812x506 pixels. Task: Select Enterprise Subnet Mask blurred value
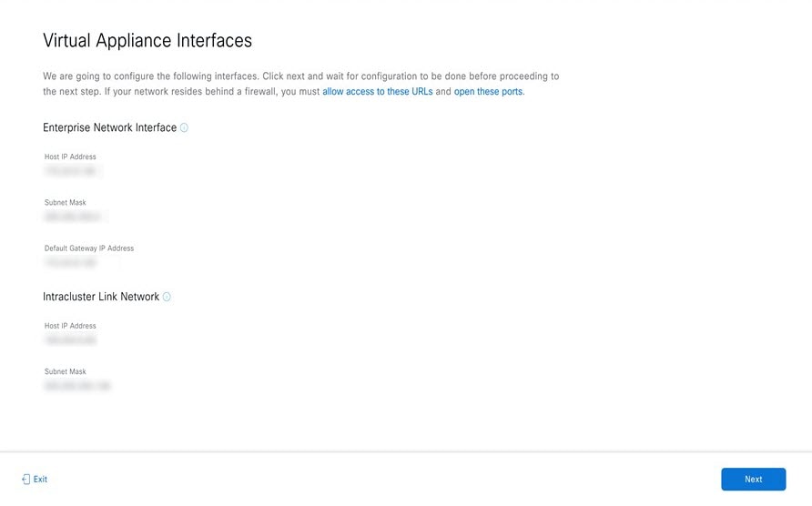[74, 217]
